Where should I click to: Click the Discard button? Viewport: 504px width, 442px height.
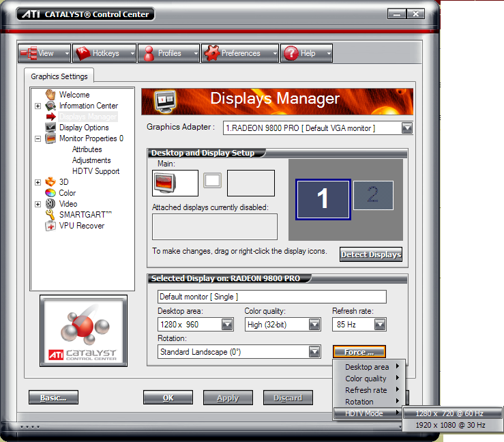(x=288, y=397)
